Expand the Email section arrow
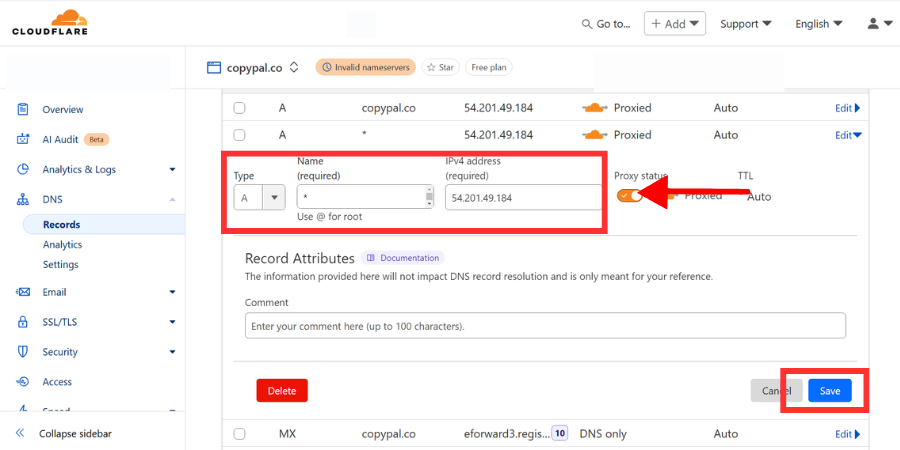 [x=172, y=292]
